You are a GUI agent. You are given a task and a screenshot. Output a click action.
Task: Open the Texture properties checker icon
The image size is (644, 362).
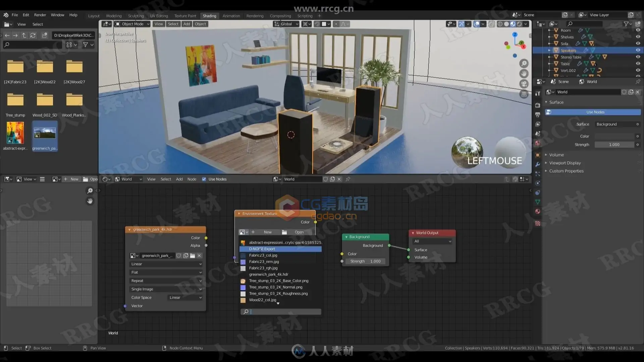[538, 223]
